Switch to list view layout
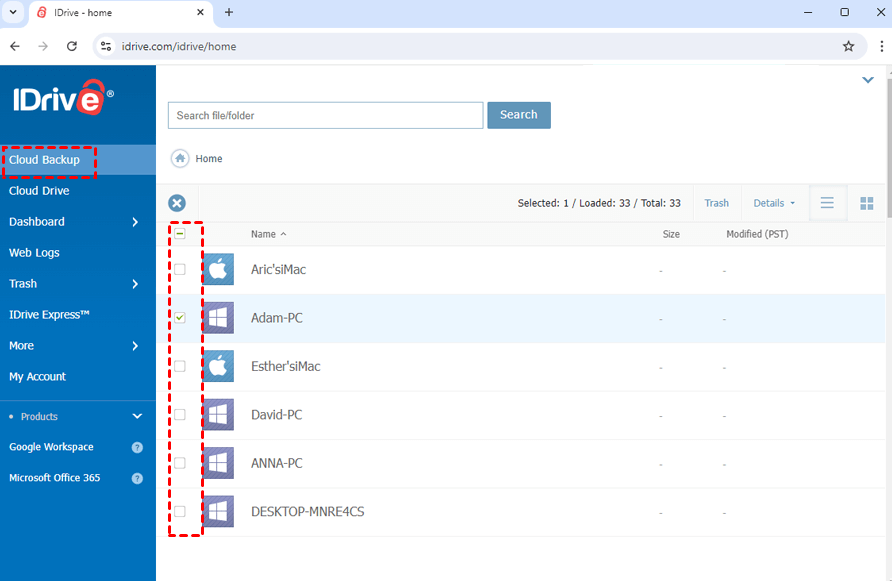The image size is (892, 581). [x=827, y=203]
